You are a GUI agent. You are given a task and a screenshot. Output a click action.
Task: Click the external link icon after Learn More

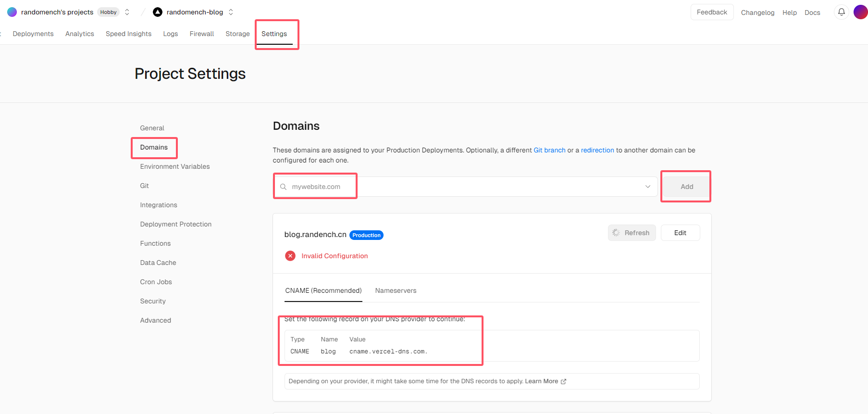[563, 381]
